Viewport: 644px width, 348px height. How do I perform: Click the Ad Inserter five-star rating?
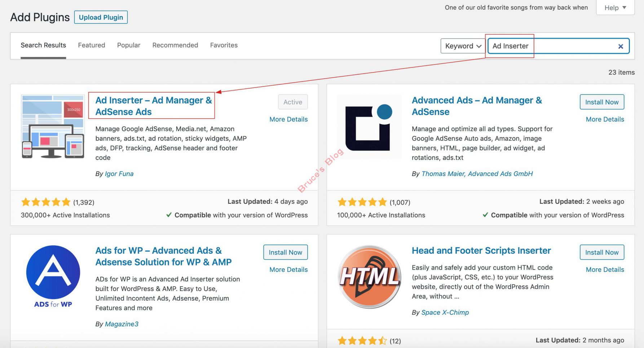(x=46, y=202)
